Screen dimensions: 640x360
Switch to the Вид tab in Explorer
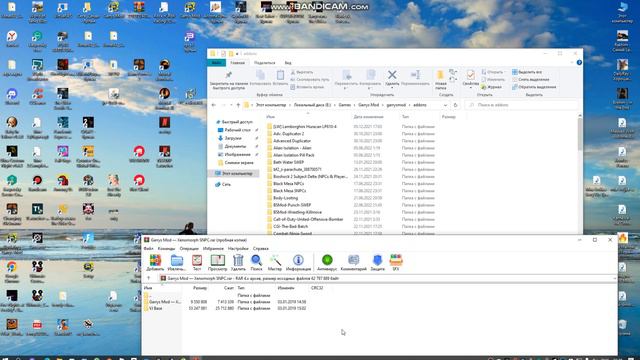coord(288,63)
